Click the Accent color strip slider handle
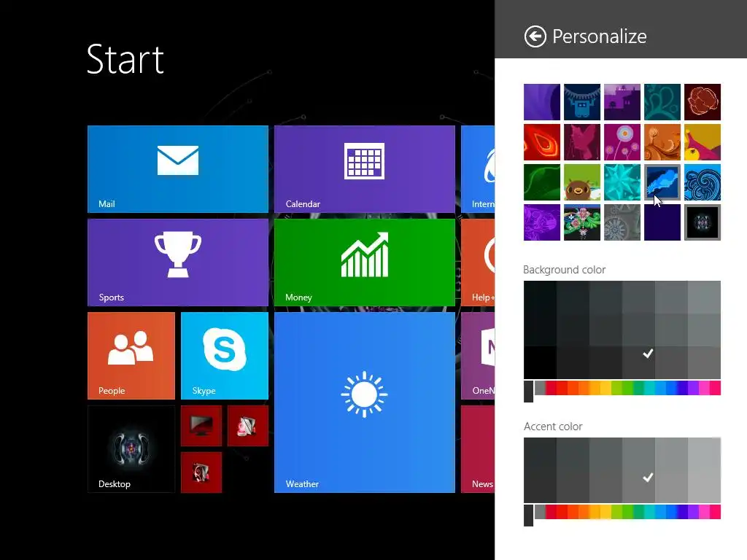 pyautogui.click(x=528, y=516)
